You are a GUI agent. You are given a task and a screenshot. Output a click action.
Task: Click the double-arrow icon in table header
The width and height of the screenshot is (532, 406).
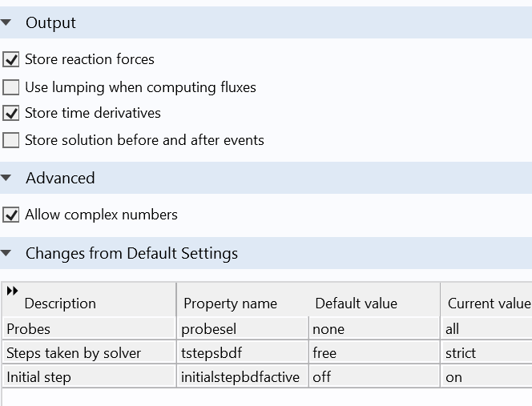tap(12, 291)
